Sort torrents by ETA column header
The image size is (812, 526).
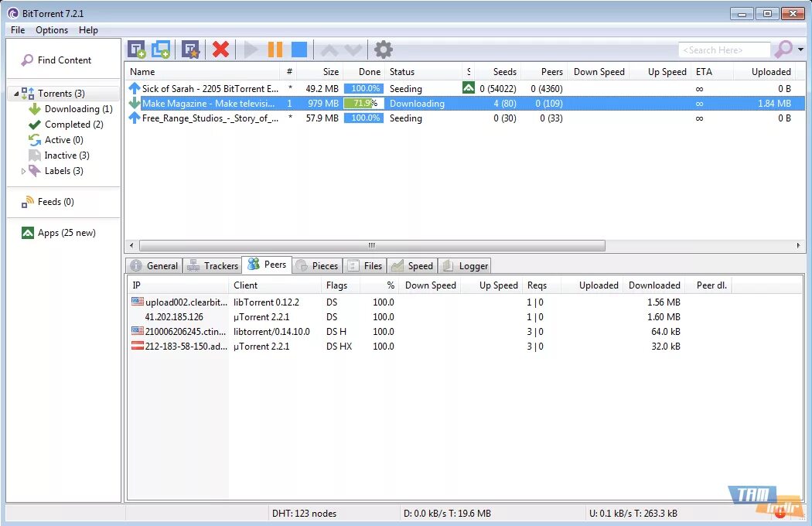pos(712,72)
